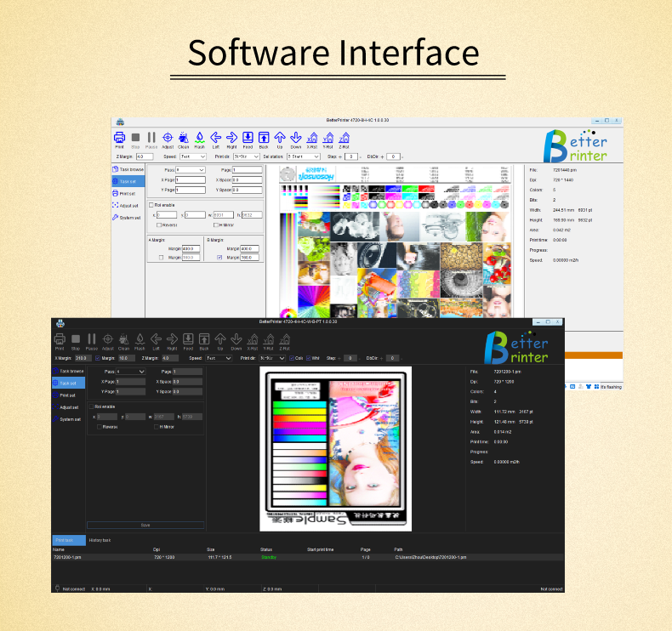Toggle the Reverse checkbox in the dark window

point(99,426)
